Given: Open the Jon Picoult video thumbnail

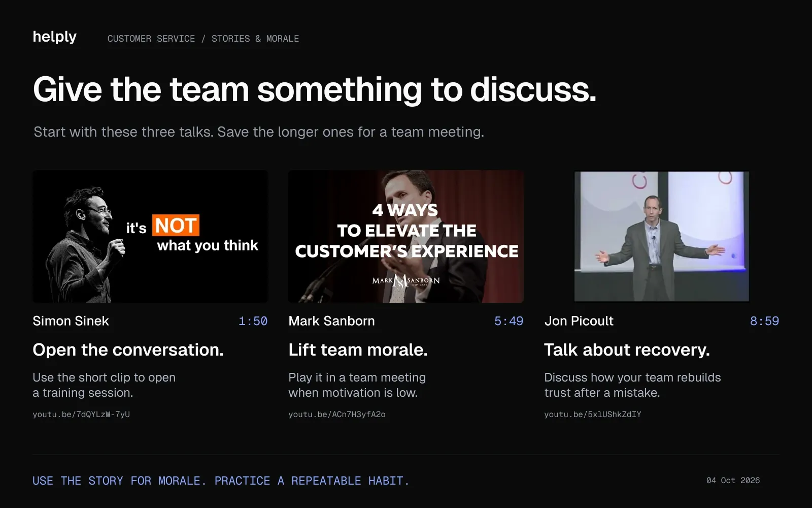Looking at the screenshot, I should tap(662, 236).
